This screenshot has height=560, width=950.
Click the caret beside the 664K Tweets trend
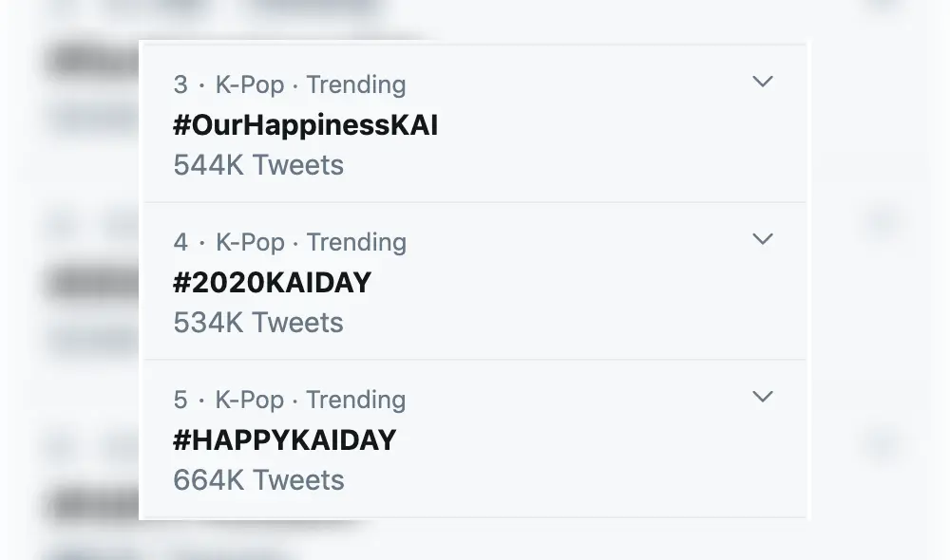pos(763,398)
